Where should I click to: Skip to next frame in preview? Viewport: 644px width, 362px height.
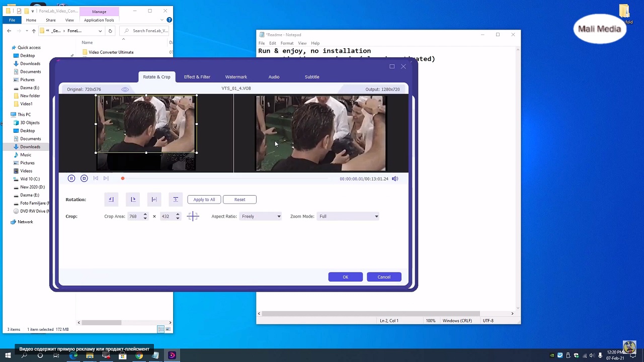[x=106, y=178]
